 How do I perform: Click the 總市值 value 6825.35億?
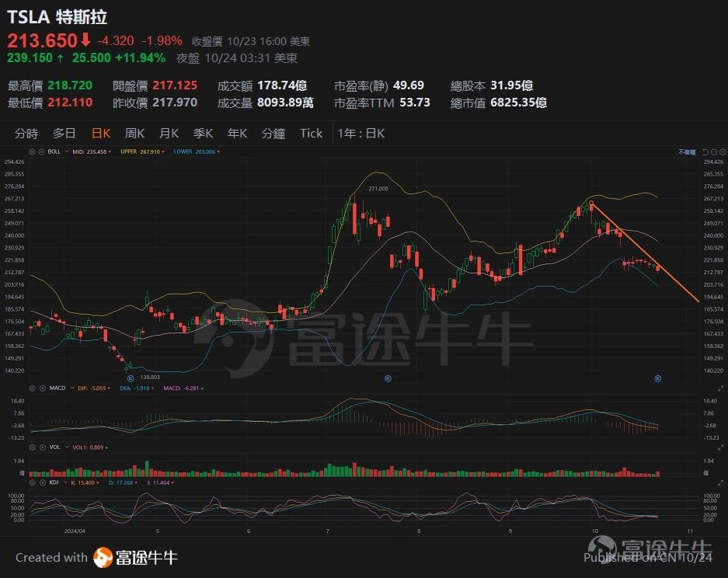click(x=518, y=103)
